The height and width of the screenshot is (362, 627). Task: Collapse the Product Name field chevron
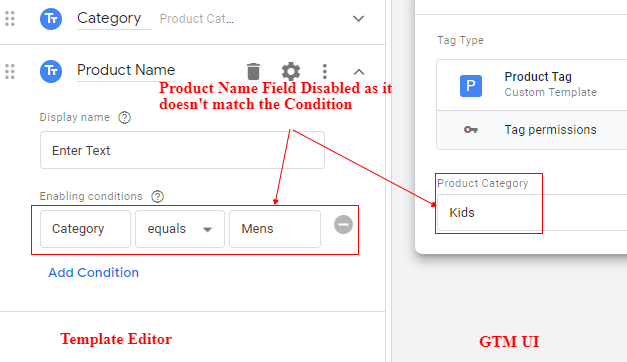coord(359,72)
